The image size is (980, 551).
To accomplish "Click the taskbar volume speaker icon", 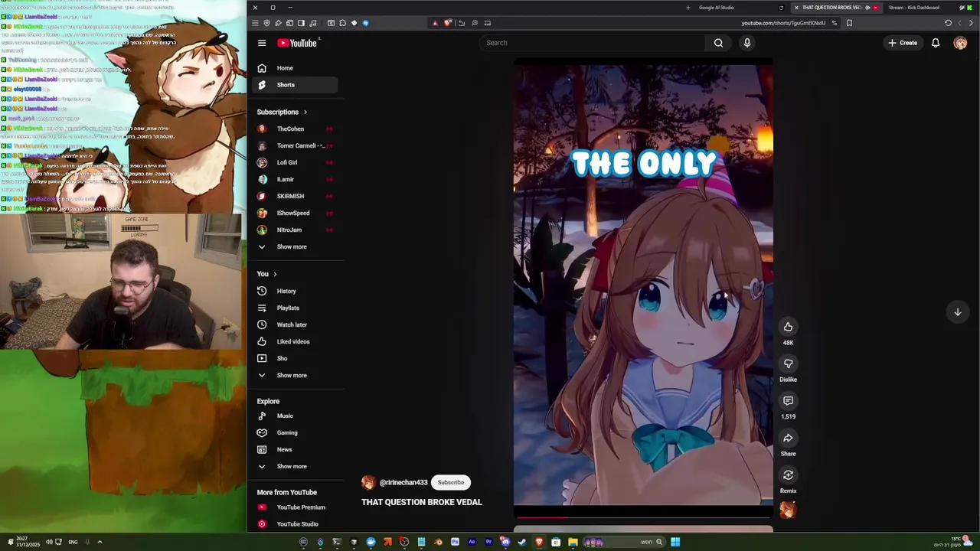I will (x=48, y=542).
